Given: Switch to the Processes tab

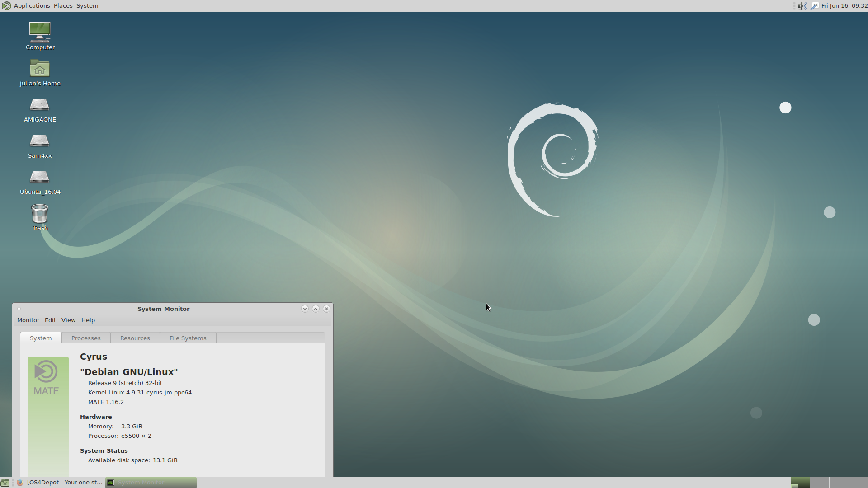Looking at the screenshot, I should 86,338.
